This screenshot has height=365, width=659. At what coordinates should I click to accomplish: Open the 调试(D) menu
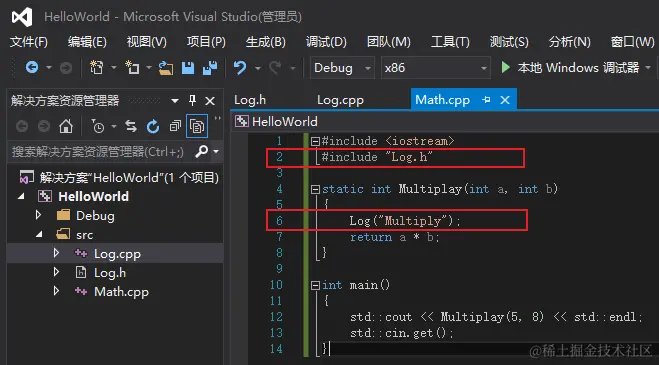(x=326, y=42)
